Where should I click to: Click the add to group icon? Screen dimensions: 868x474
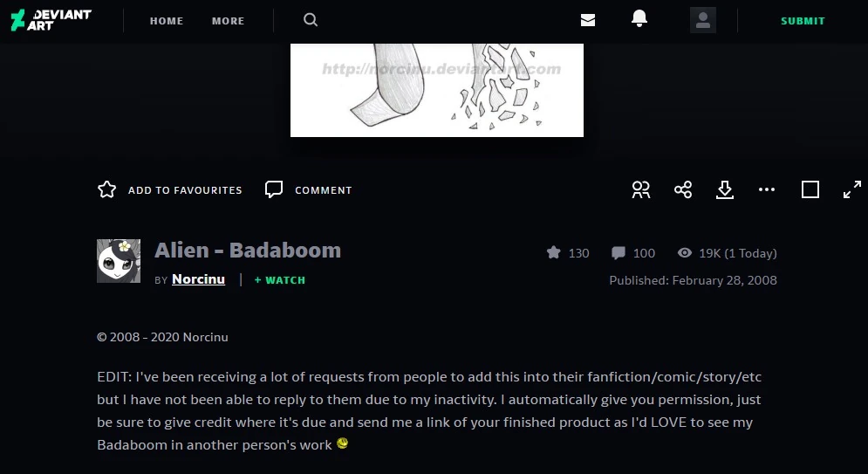tap(641, 189)
